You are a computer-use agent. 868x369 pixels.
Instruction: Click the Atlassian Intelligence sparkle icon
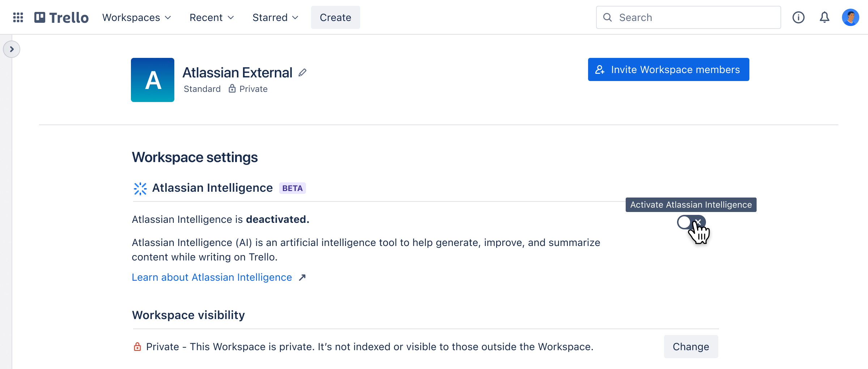[x=140, y=188]
